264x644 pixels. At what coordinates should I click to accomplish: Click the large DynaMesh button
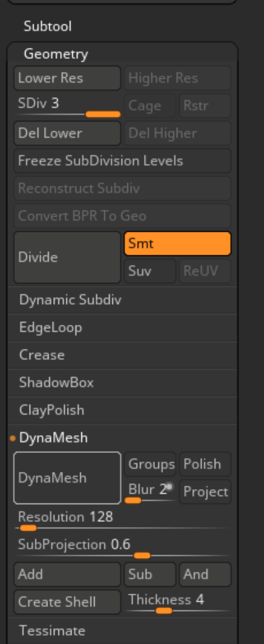click(x=68, y=478)
